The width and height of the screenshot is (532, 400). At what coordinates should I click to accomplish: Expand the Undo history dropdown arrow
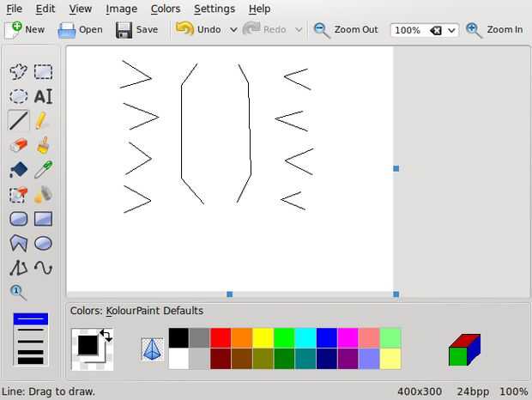[233, 30]
